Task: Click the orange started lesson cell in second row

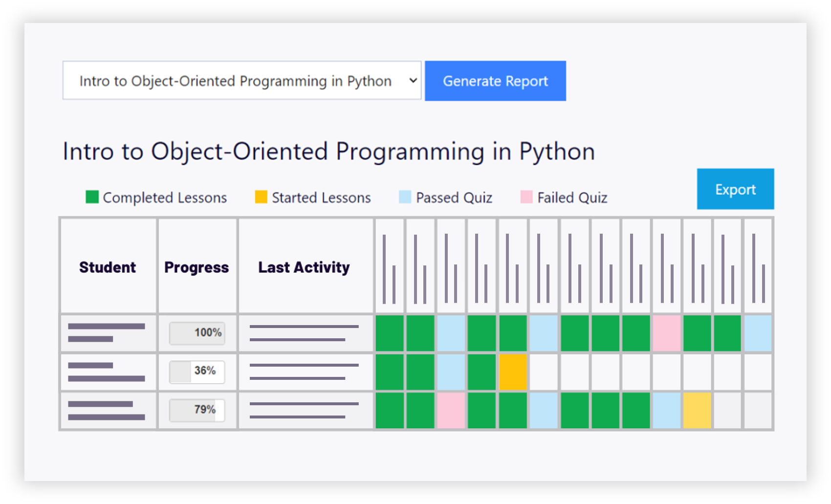Action: [513, 372]
